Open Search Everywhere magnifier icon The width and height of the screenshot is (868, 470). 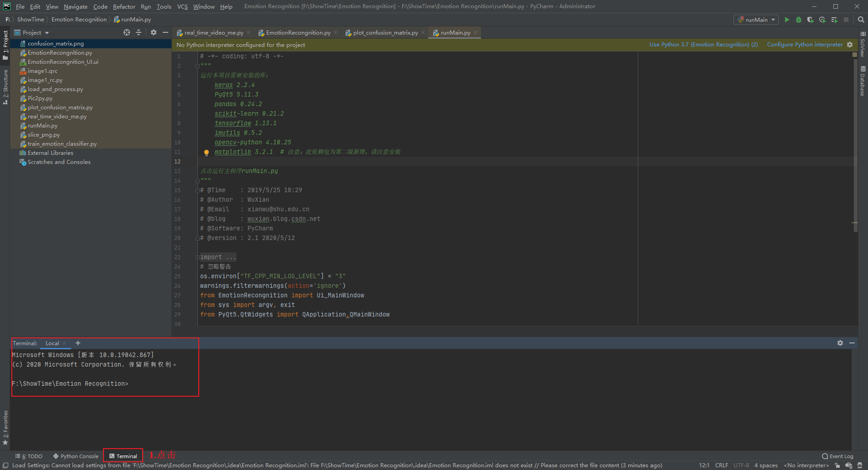[x=861, y=20]
